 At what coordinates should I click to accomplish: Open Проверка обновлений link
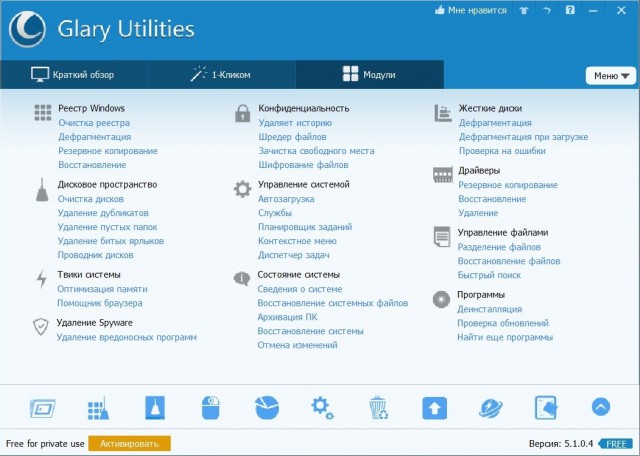click(503, 323)
